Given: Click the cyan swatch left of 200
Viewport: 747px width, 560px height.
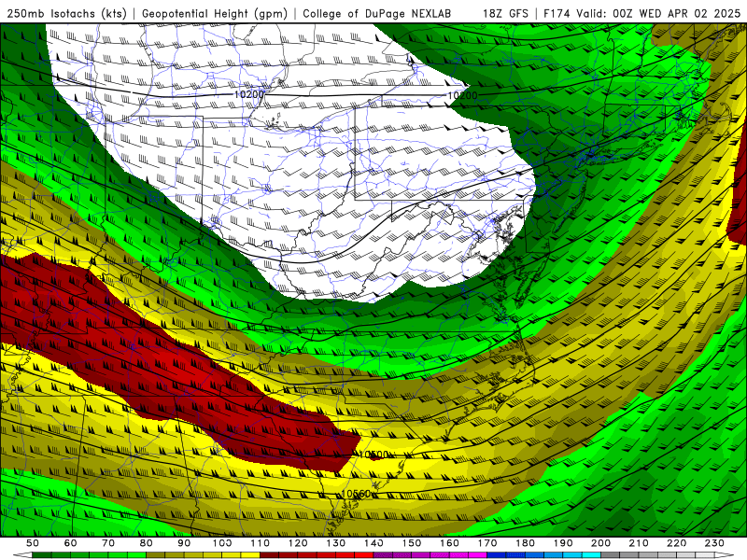Looking at the screenshot, I should pyautogui.click(x=592, y=555).
